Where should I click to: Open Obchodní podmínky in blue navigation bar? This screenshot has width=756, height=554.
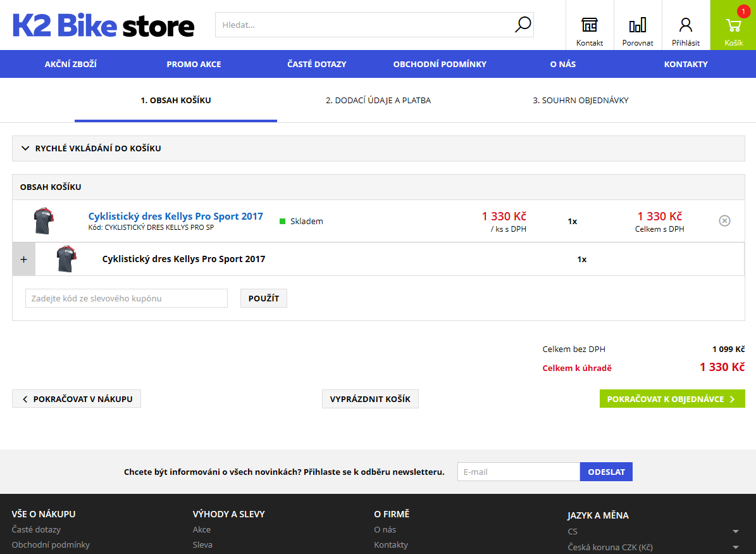coord(440,64)
